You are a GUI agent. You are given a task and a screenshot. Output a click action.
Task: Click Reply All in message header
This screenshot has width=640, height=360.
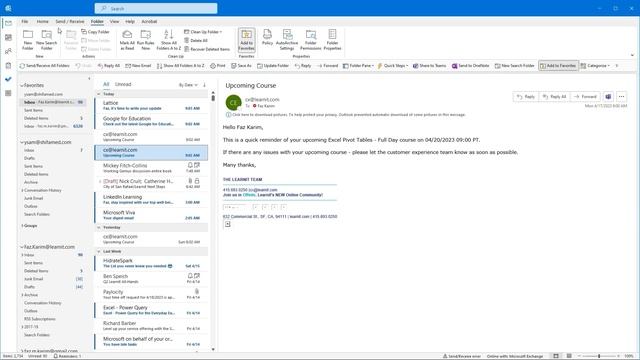(x=555, y=97)
